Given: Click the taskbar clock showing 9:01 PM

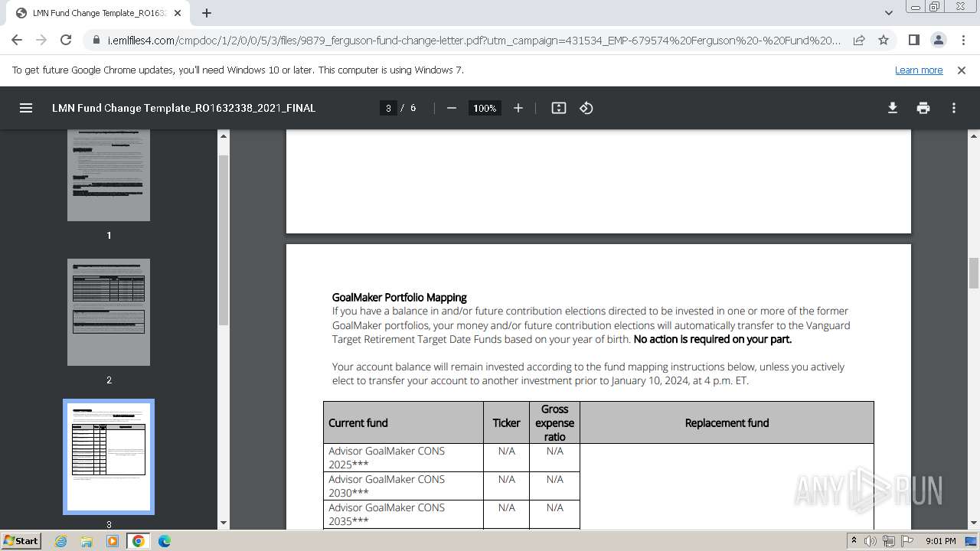Looking at the screenshot, I should coord(940,541).
